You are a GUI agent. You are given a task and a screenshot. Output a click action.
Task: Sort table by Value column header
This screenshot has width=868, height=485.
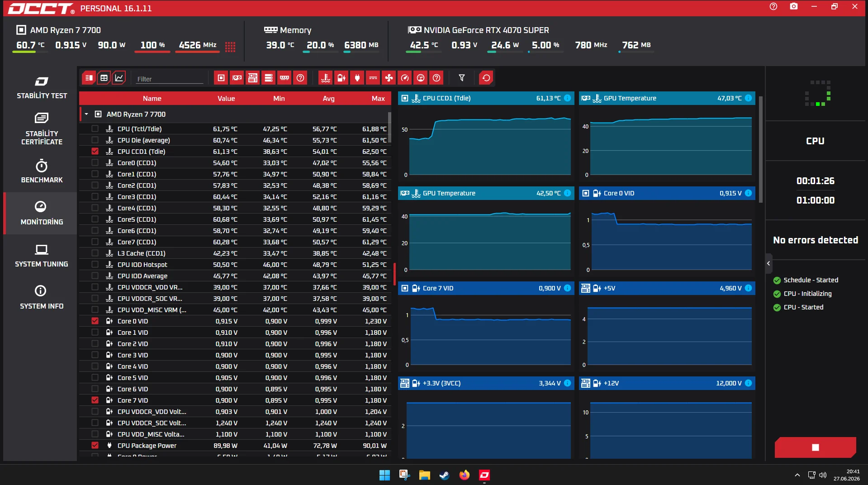[226, 98]
